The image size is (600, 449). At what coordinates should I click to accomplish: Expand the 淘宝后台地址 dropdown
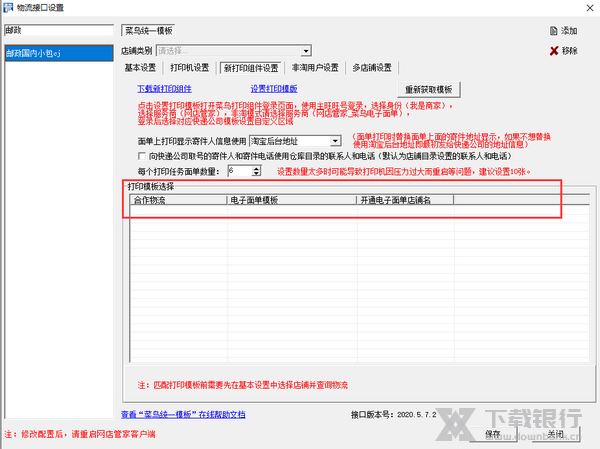point(335,141)
